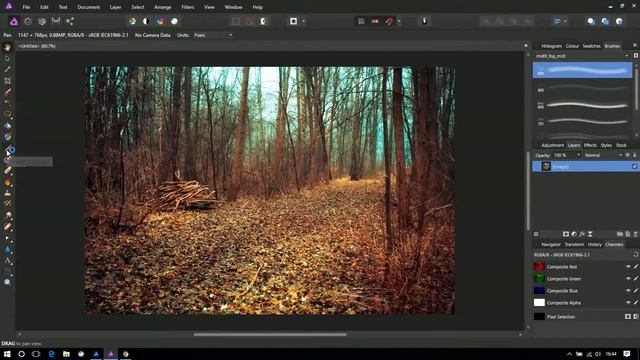This screenshot has width=640, height=360.
Task: Switch to the Export Persona
Action: [x=70, y=21]
